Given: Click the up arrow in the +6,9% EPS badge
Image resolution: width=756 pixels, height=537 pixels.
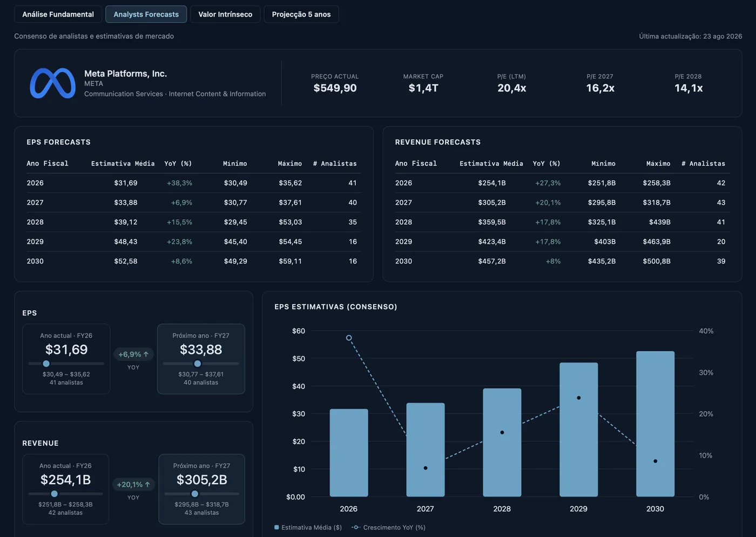Looking at the screenshot, I should click(x=146, y=354).
